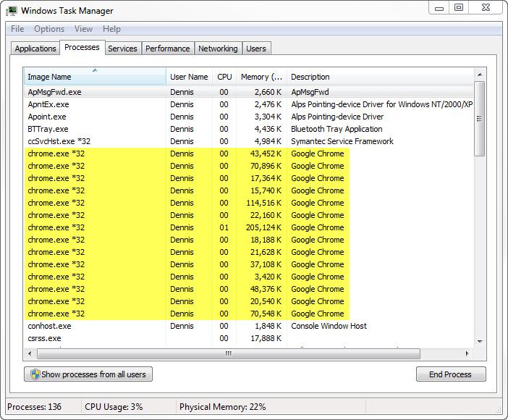
Task: Sort processes by CPU column
Action: (224, 77)
